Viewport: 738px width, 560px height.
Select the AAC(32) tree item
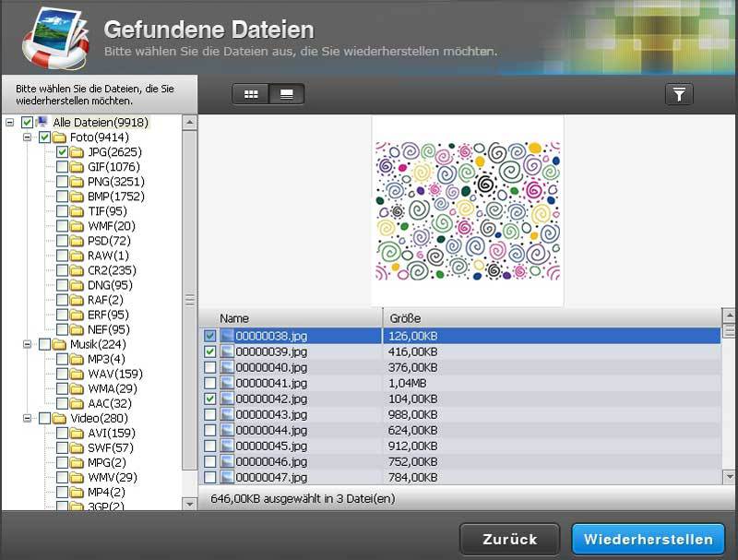(x=110, y=404)
